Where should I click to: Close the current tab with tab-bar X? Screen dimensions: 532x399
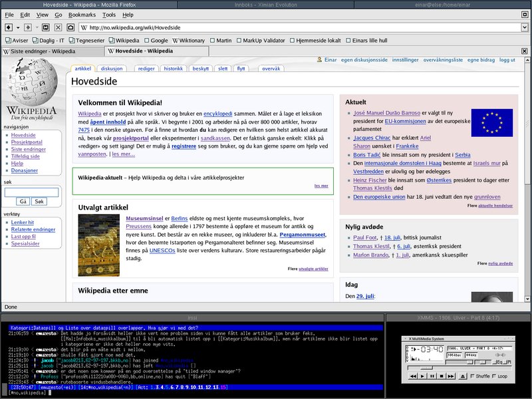(x=524, y=51)
